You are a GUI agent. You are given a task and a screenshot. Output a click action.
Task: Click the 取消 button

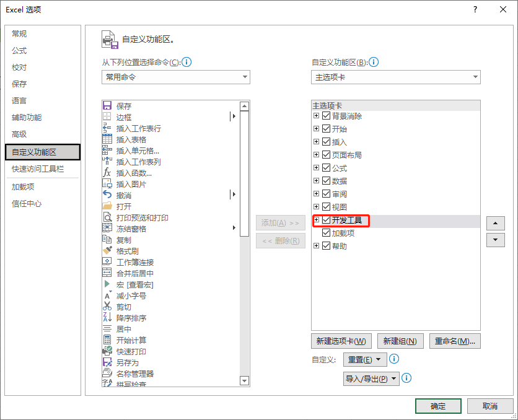point(490,406)
